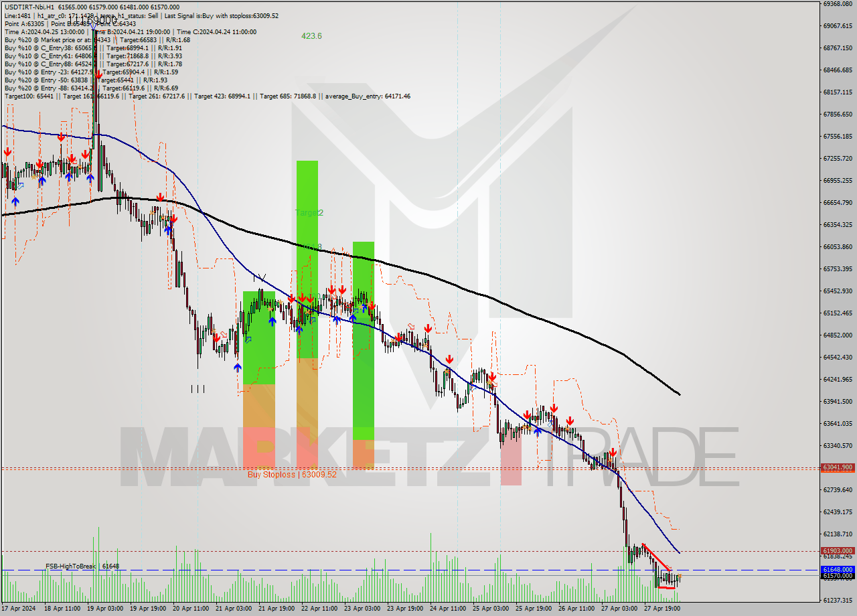Click the 'Line:1481' info text
This screenshot has height=616, width=857.
pyautogui.click(x=17, y=15)
